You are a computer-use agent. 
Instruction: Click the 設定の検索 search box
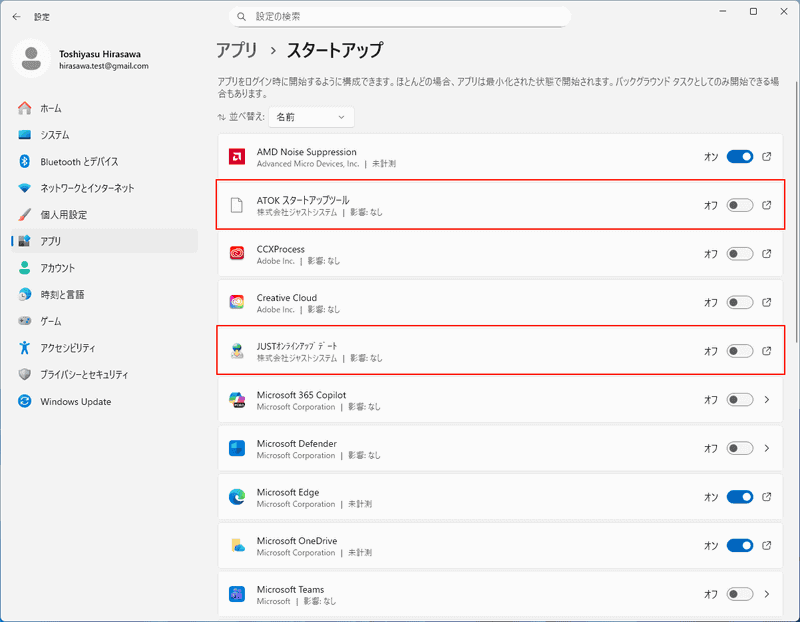400,16
